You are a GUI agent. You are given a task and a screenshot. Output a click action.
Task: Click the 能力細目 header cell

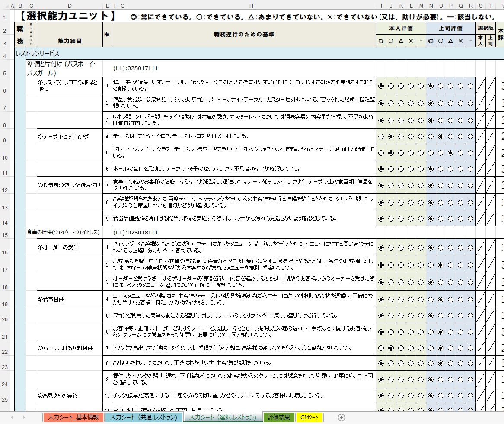[70, 41]
